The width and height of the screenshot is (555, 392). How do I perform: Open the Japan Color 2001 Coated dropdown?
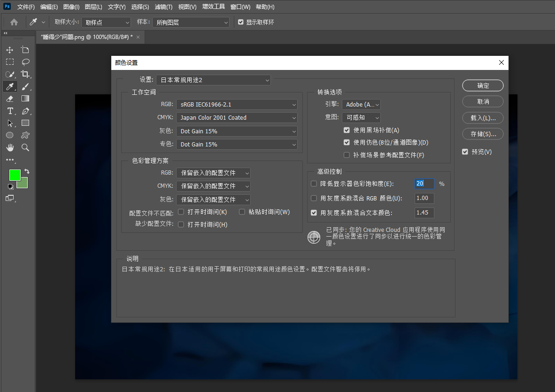tap(237, 117)
